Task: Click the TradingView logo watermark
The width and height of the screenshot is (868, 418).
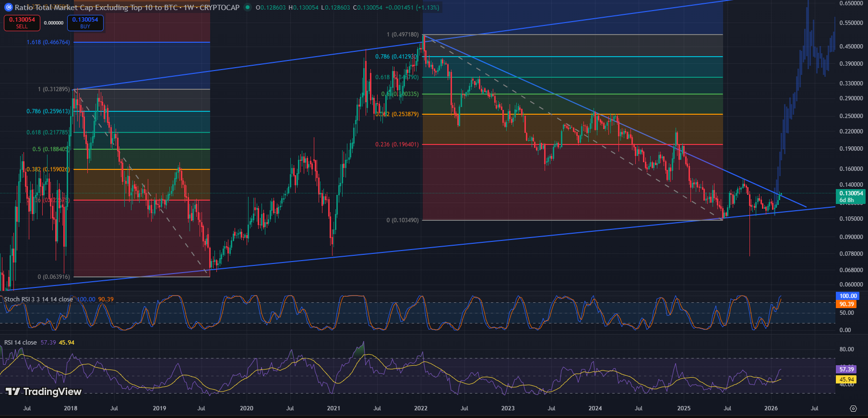Action: pyautogui.click(x=44, y=392)
